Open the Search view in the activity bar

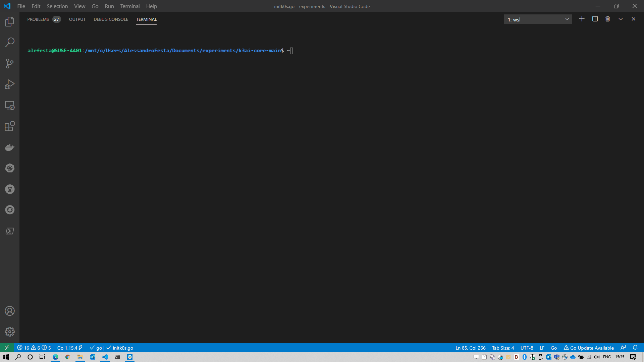pos(10,43)
